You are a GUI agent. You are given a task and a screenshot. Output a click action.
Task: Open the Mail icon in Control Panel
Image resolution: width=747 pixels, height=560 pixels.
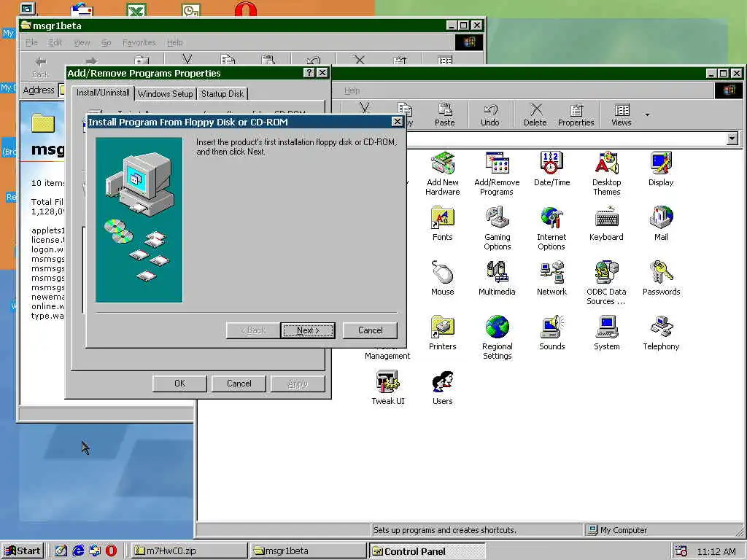pyautogui.click(x=661, y=223)
